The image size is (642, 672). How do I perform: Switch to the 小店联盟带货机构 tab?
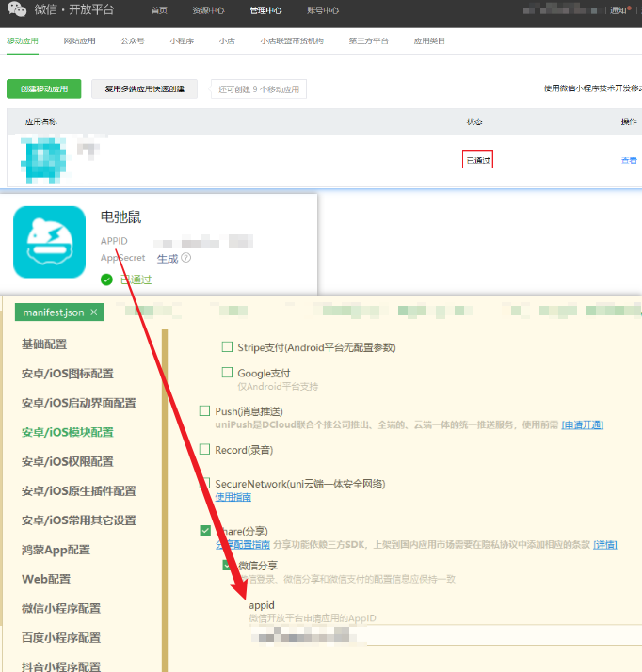point(292,41)
